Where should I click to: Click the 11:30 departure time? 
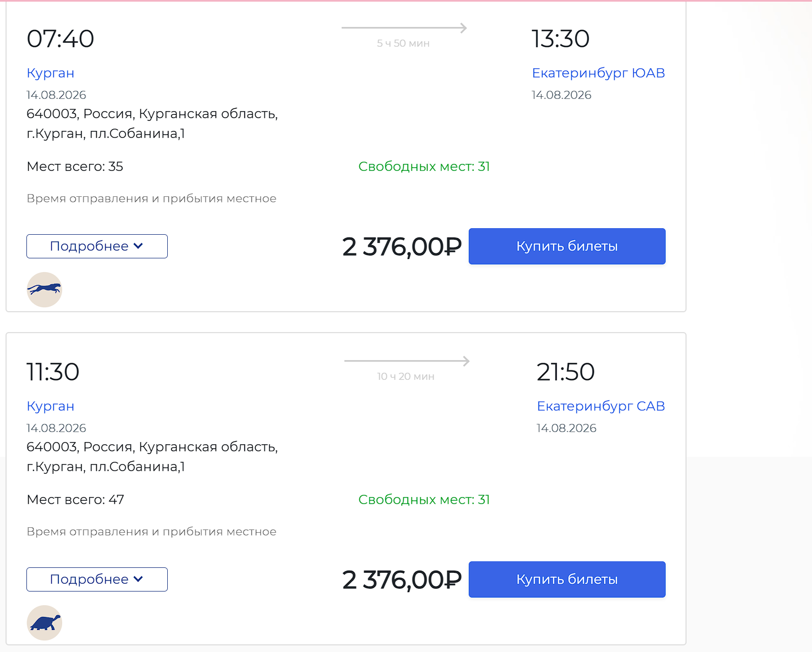tap(53, 372)
